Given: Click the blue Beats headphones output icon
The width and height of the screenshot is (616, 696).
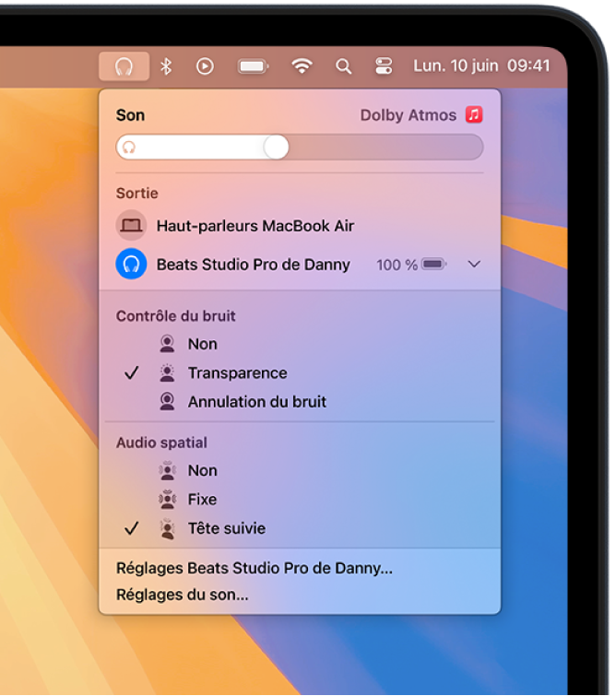Looking at the screenshot, I should (131, 264).
